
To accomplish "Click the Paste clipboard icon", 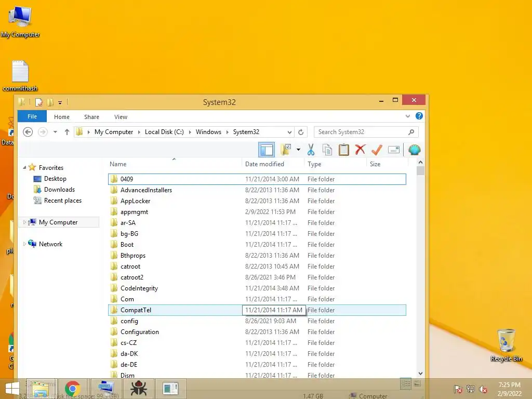I will [344, 150].
